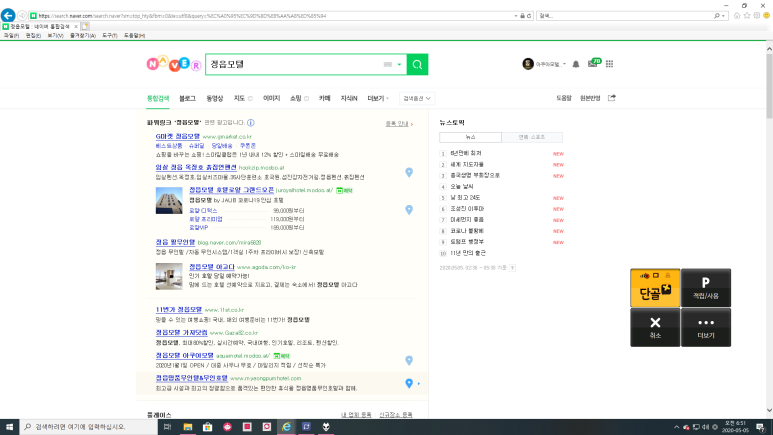The image size is (773, 435).
Task: Open the on-screen keyboard icon in search box
Action: [387, 65]
